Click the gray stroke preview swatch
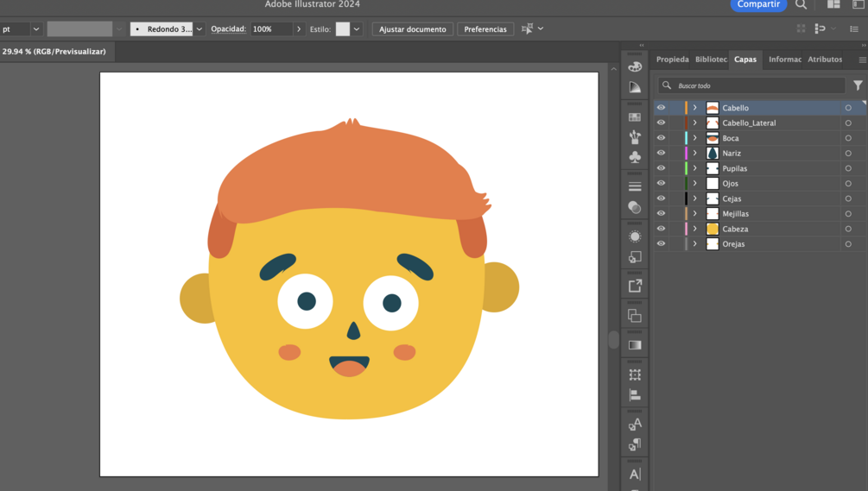Image resolution: width=868 pixels, height=491 pixels. pyautogui.click(x=79, y=28)
